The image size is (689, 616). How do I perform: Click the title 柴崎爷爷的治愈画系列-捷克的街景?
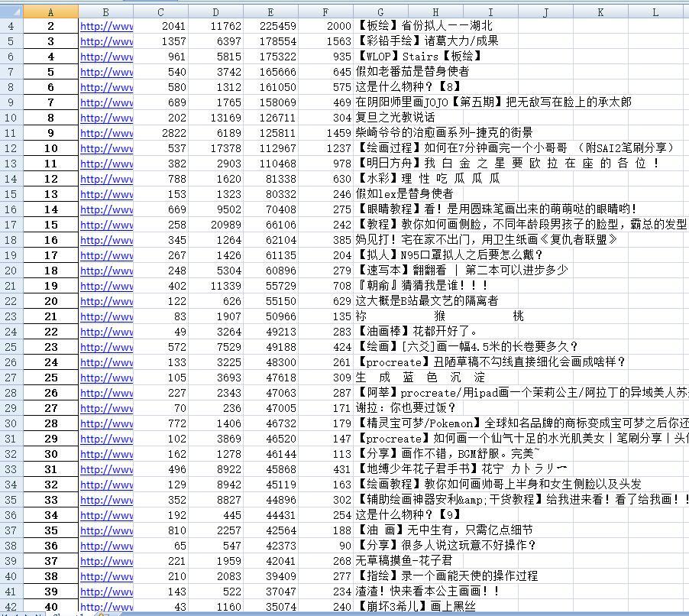pos(444,132)
